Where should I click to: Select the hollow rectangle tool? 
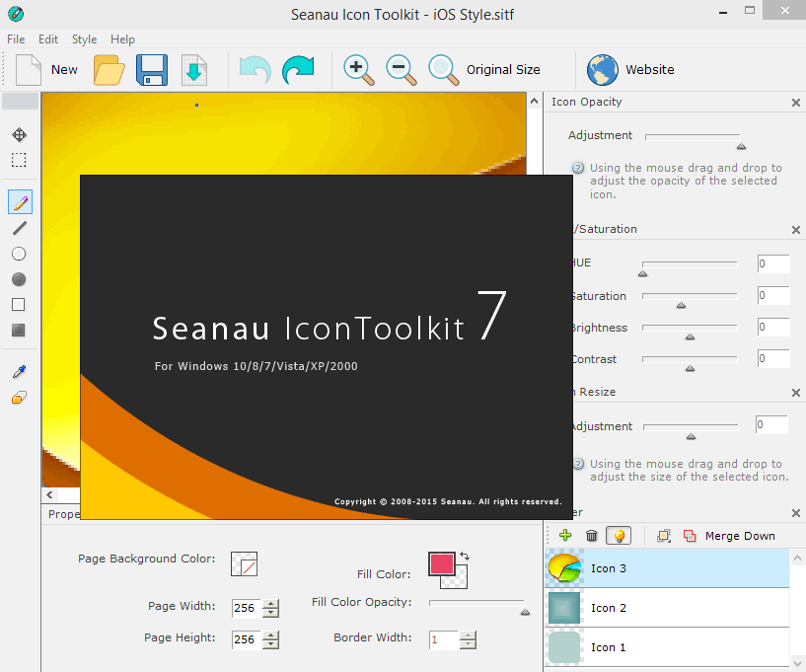click(x=19, y=305)
